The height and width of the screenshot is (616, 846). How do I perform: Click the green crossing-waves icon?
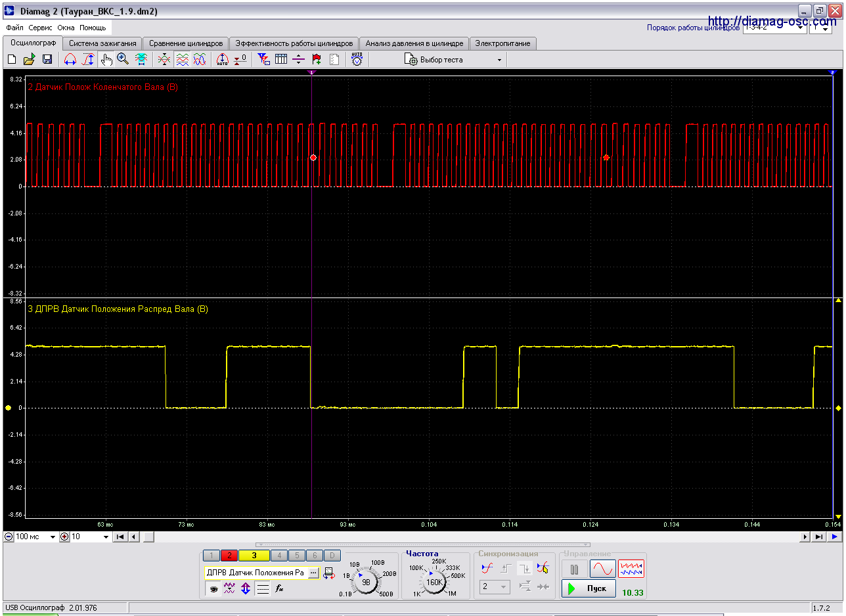click(164, 60)
